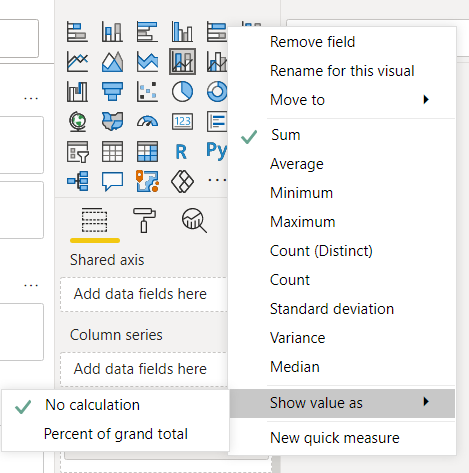Select the ArcGIS Maps visual
The width and height of the screenshot is (469, 473).
coord(147,181)
